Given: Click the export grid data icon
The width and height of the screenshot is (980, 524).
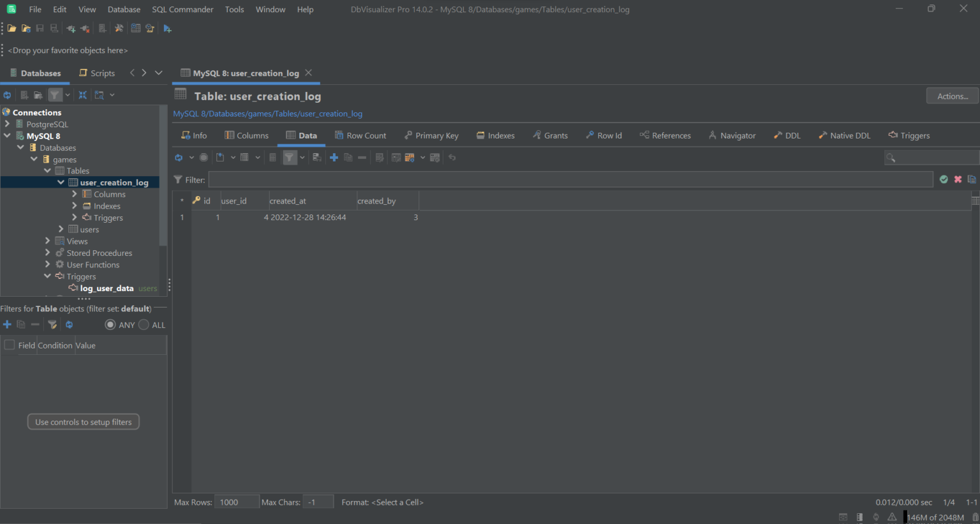Looking at the screenshot, I should [220, 158].
